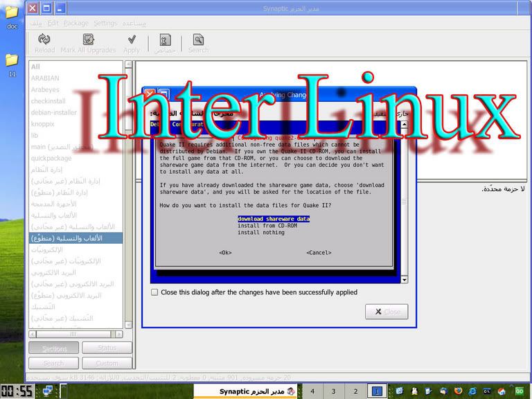Click the sections list scroll-up arrow
Screen dimensions: 532x399
click(x=128, y=64)
